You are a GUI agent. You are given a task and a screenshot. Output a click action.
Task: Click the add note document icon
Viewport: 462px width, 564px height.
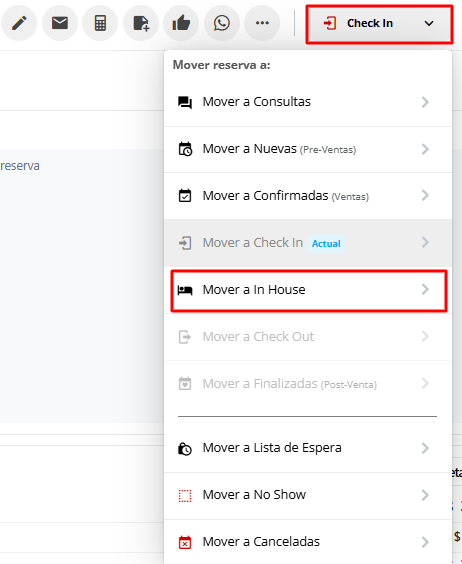click(141, 23)
